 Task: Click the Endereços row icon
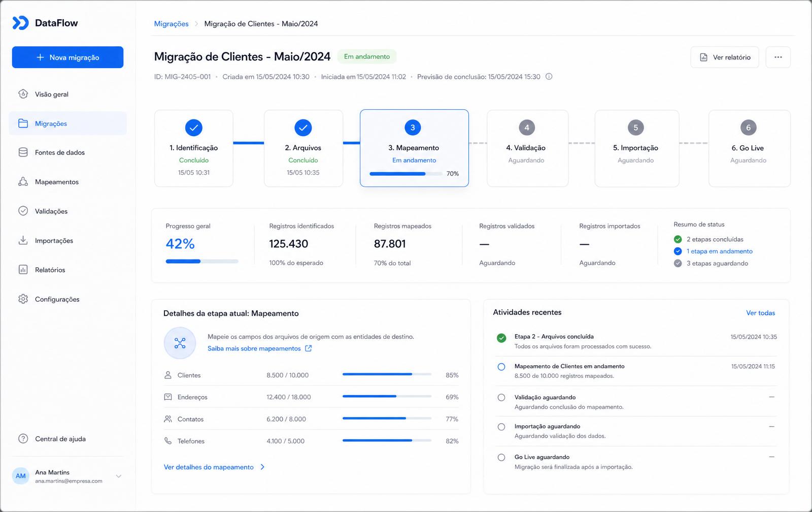168,397
